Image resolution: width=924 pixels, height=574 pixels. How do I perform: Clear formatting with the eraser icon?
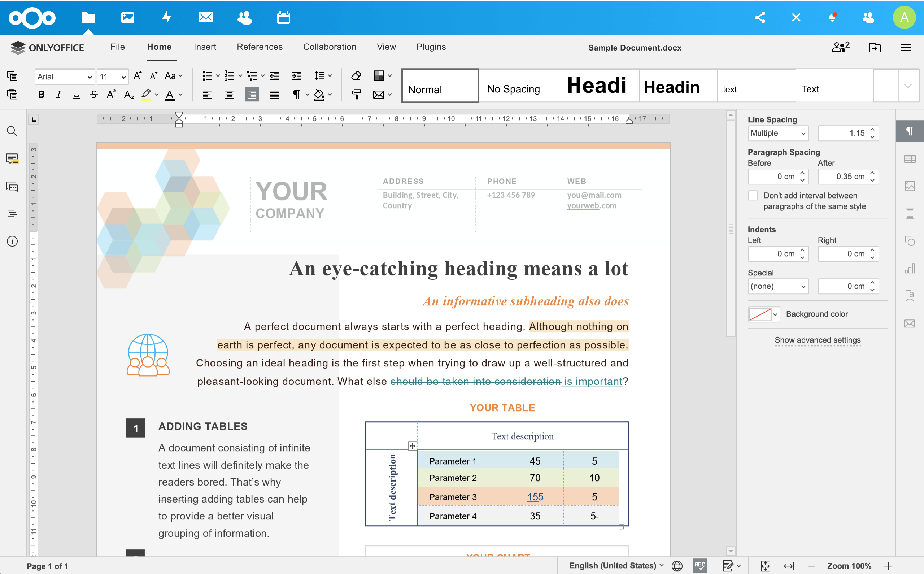[356, 75]
